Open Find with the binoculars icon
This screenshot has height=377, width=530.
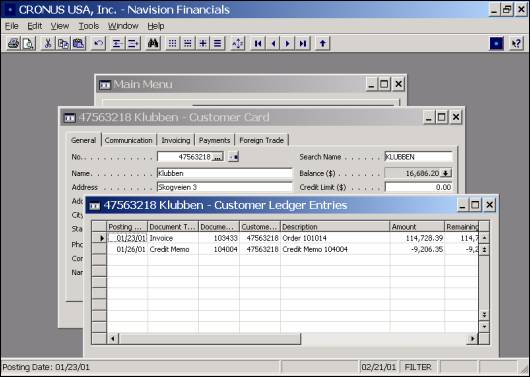[x=153, y=43]
